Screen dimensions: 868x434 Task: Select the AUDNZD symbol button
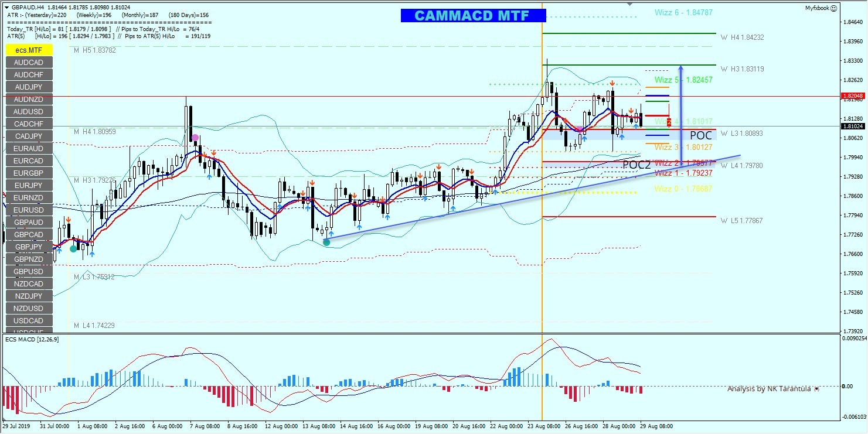click(x=29, y=100)
